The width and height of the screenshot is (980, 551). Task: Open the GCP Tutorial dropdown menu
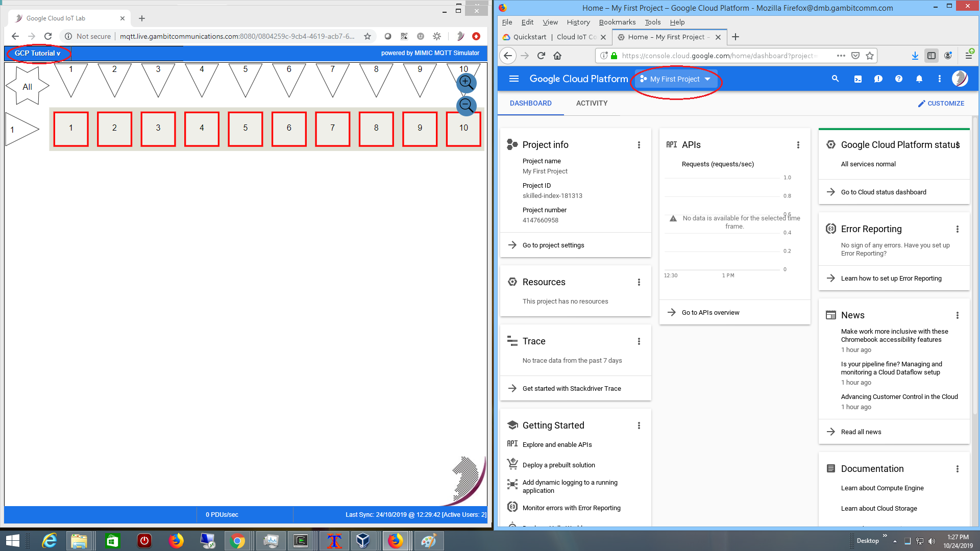coord(37,53)
